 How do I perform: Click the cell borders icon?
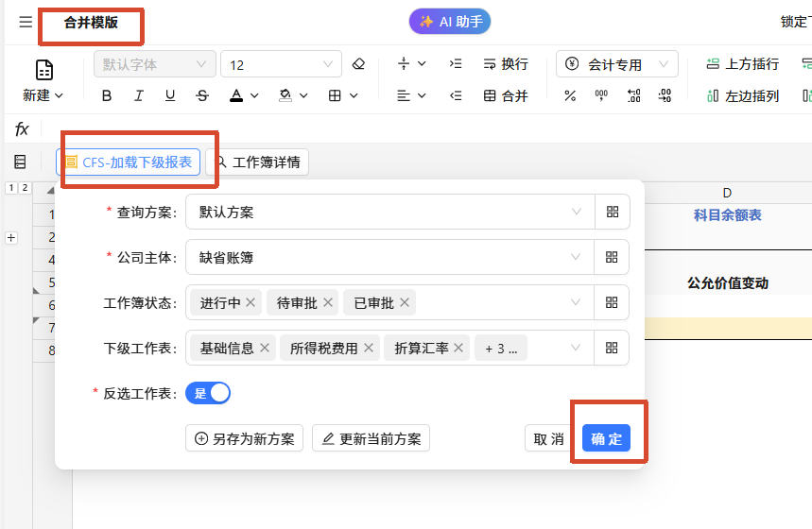pos(335,95)
